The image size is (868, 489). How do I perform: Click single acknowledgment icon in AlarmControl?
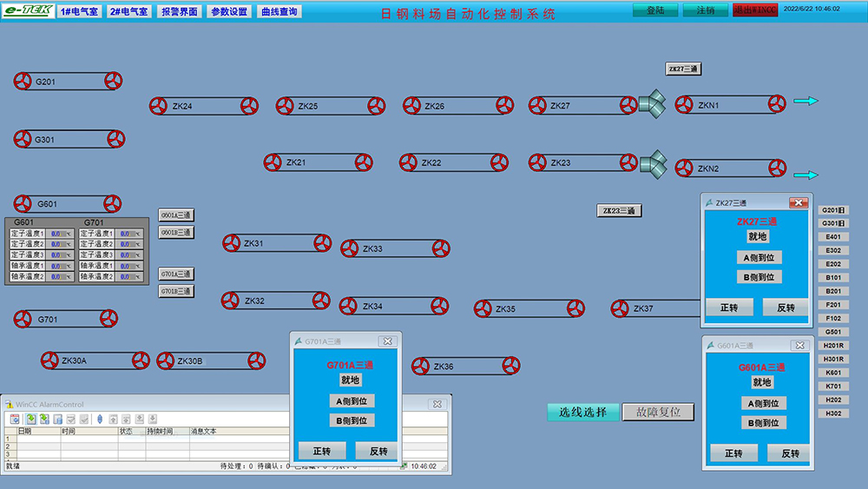(x=71, y=420)
